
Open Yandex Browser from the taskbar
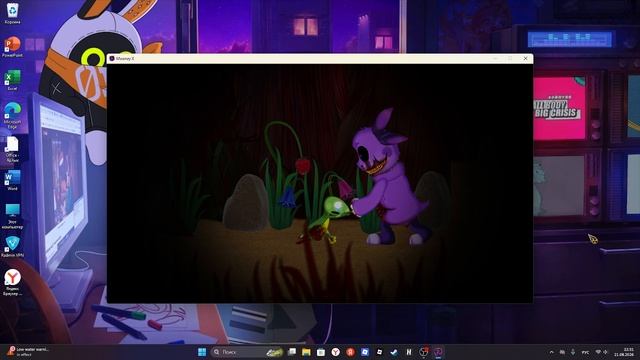click(336, 352)
